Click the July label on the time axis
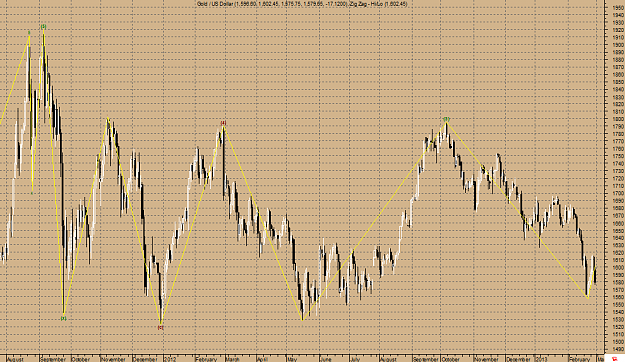The width and height of the screenshot is (625, 362). 355,359
